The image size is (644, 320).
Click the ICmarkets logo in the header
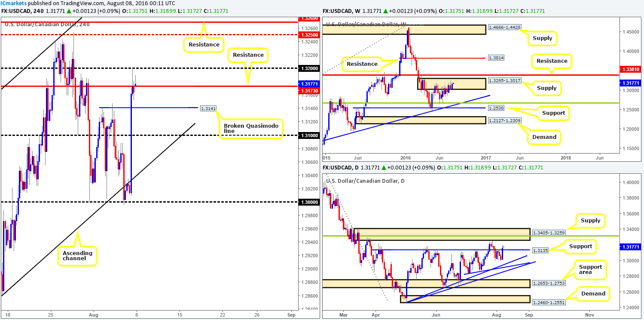[x=14, y=3]
